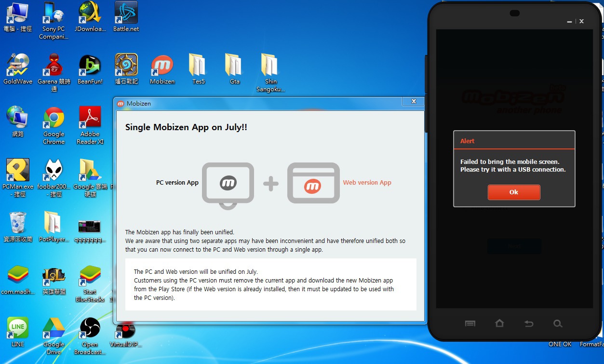Select the GoldWave desktop shortcut
Image resolution: width=604 pixels, height=364 pixels.
point(18,70)
